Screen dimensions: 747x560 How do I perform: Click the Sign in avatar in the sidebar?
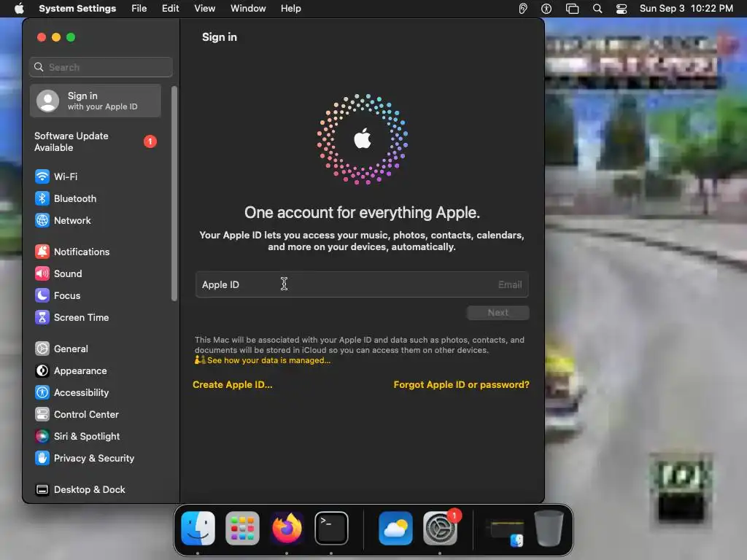tap(48, 101)
